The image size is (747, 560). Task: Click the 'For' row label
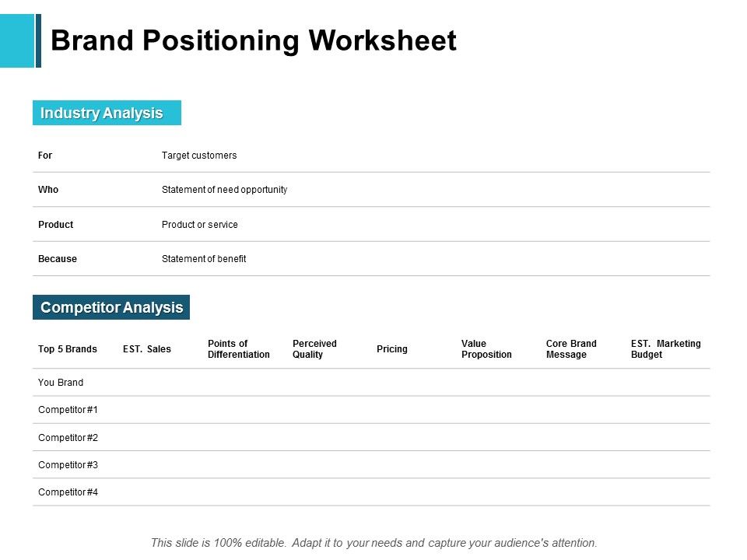pos(45,156)
